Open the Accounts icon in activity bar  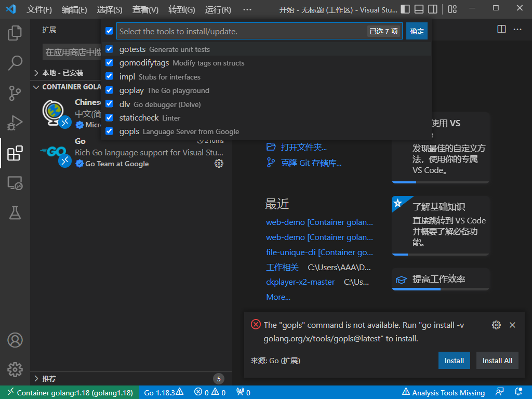pyautogui.click(x=15, y=340)
